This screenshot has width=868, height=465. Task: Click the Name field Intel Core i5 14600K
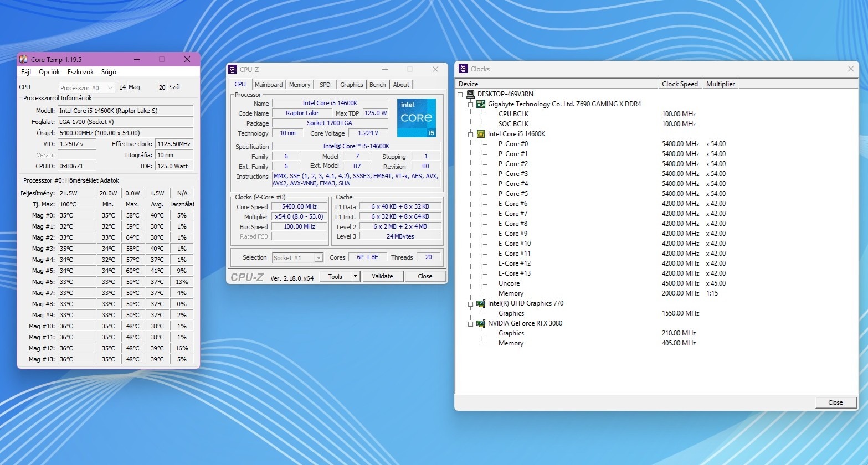click(x=331, y=104)
